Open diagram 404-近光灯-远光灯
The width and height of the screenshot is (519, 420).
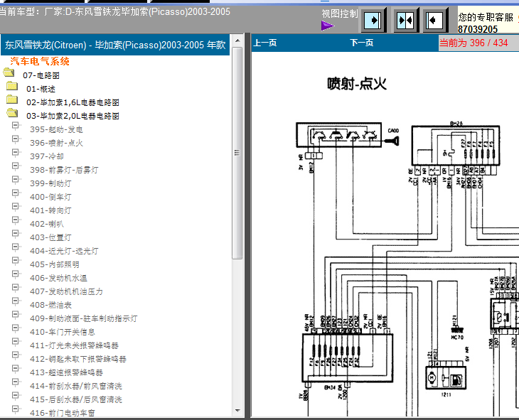click(x=64, y=251)
